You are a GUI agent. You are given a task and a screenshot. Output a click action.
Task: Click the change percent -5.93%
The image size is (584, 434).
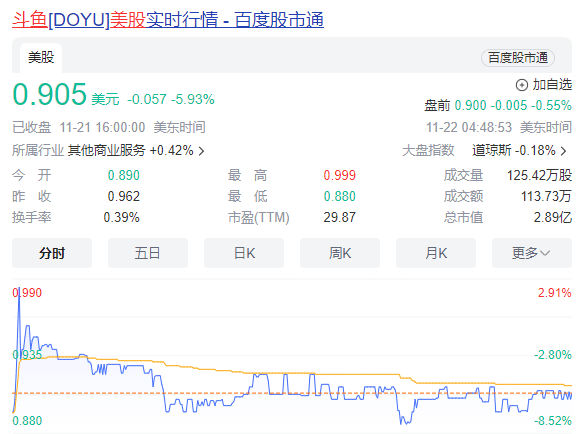(193, 99)
